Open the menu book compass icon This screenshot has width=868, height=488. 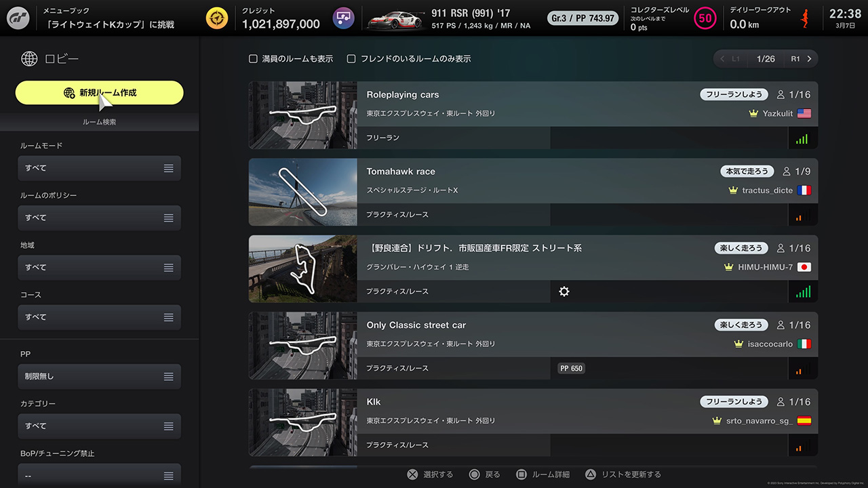click(x=218, y=18)
